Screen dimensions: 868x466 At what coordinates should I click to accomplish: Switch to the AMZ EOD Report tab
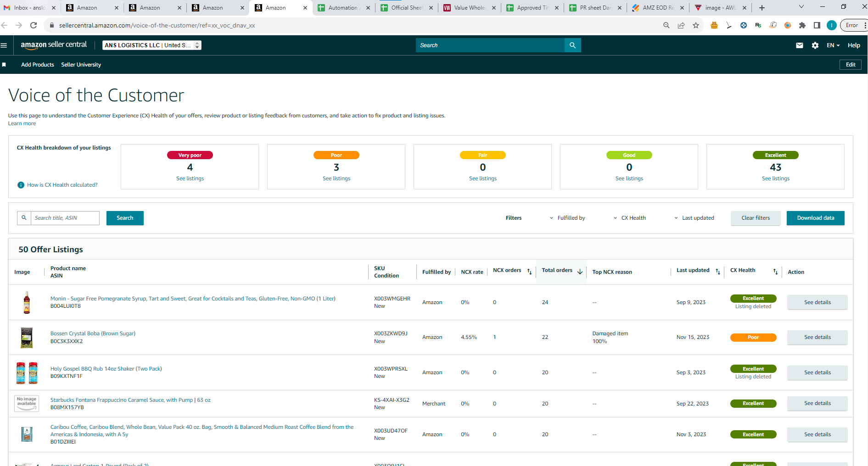coord(658,8)
